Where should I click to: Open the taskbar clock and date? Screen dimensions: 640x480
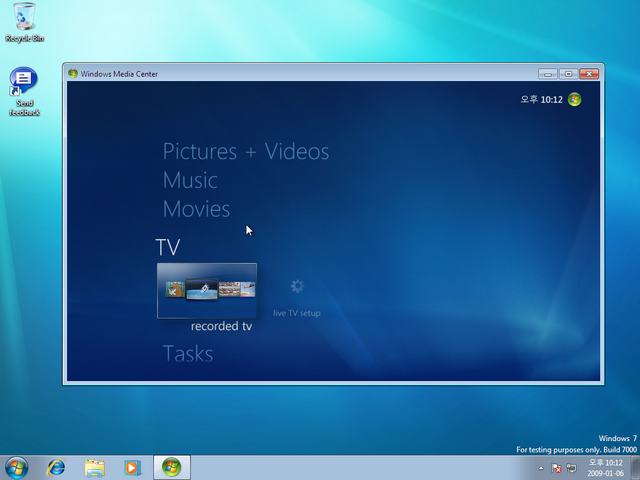[x=606, y=468]
